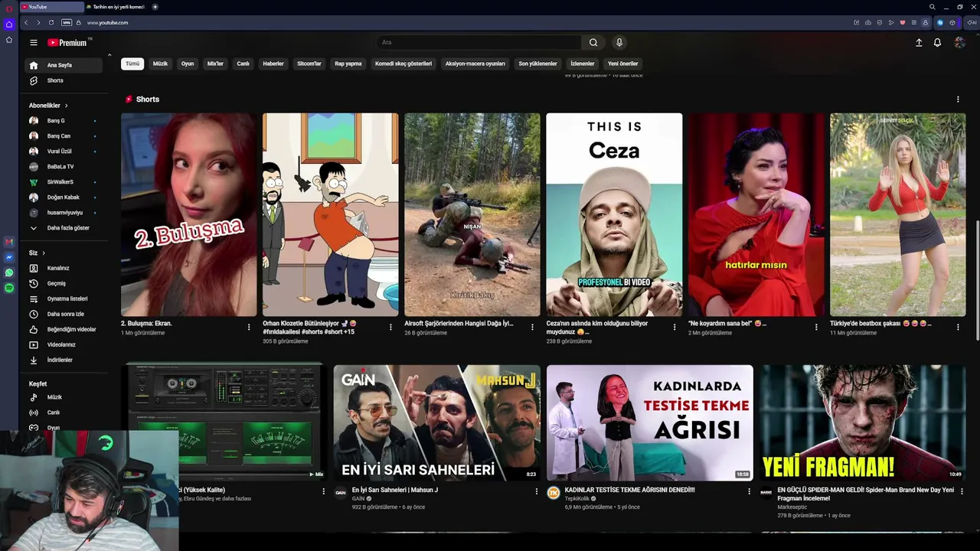Choose the Komedi skeç gösterileri chip
Screen dimensions: 980x551
(x=403, y=64)
